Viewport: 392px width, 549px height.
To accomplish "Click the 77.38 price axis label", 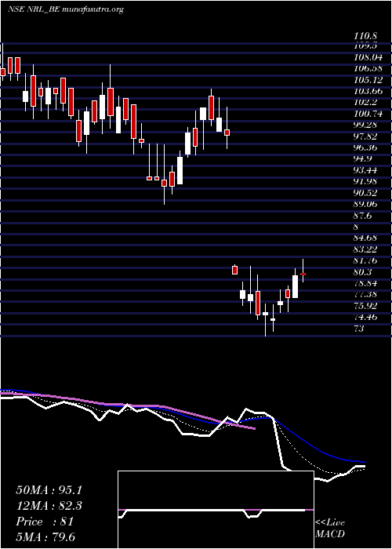I will point(367,295).
